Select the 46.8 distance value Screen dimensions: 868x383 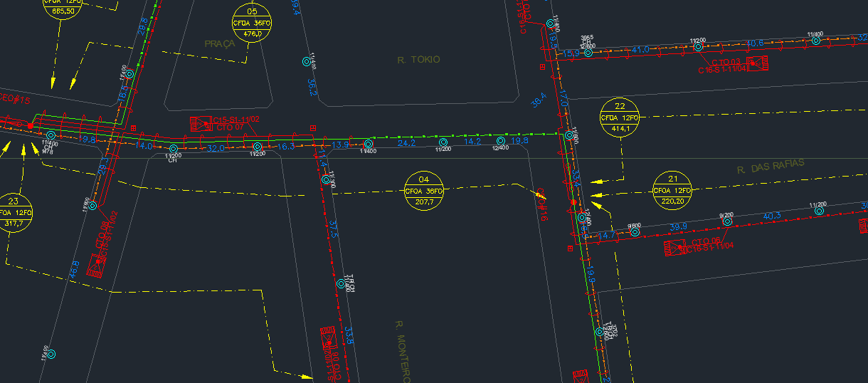click(x=74, y=269)
